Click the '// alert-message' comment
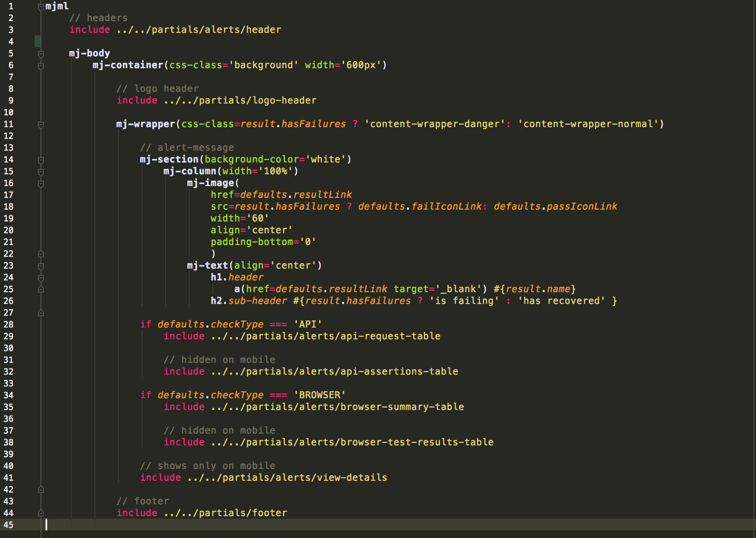 [187, 148]
